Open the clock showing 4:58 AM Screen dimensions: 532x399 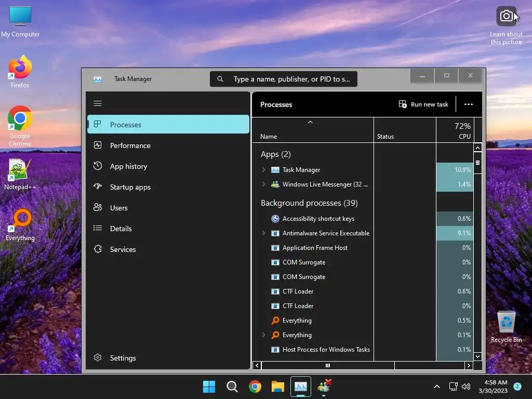[493, 387]
